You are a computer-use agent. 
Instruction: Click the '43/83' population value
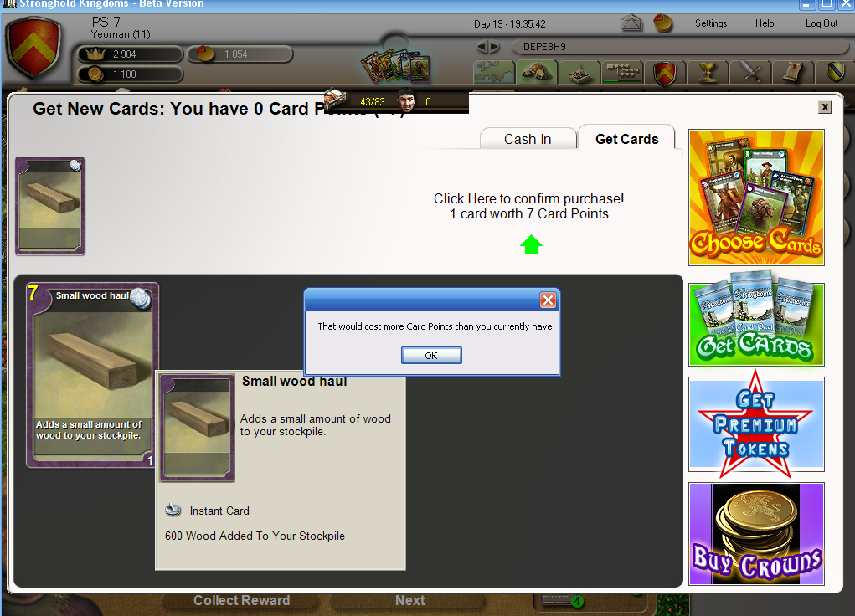(373, 102)
